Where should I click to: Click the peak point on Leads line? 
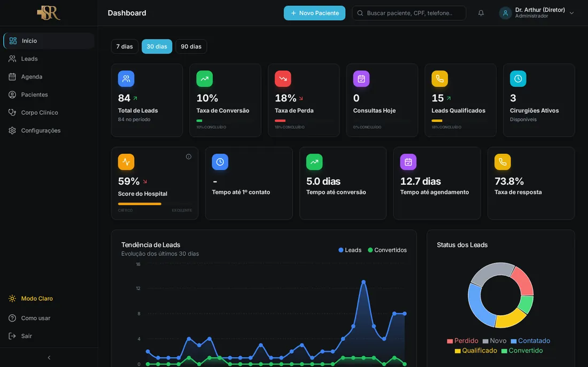coord(363,282)
